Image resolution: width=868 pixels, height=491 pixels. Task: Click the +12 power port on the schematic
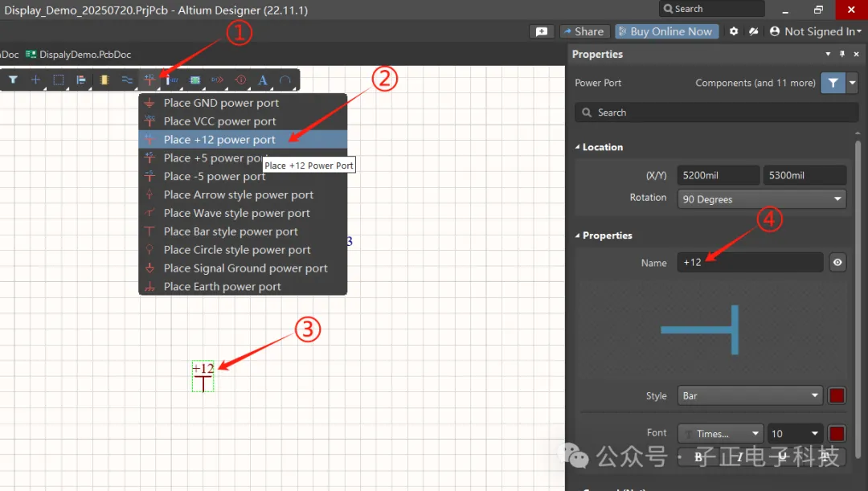click(x=203, y=376)
